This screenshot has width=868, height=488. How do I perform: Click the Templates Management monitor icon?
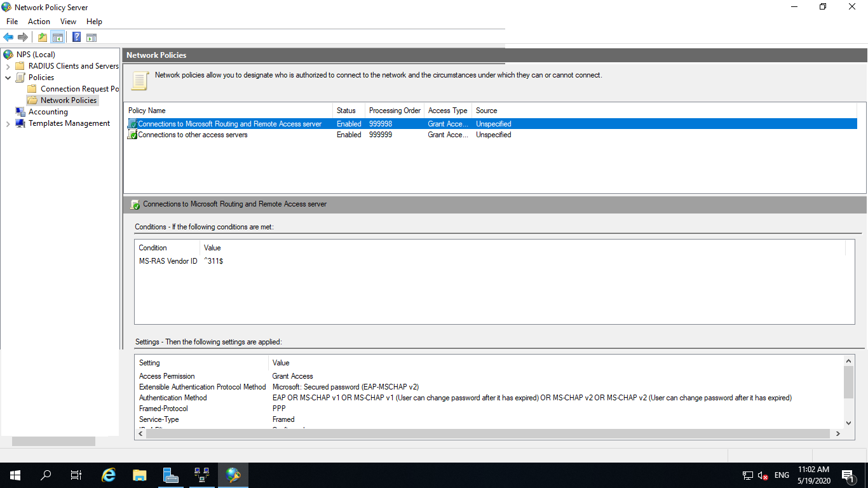(20, 123)
